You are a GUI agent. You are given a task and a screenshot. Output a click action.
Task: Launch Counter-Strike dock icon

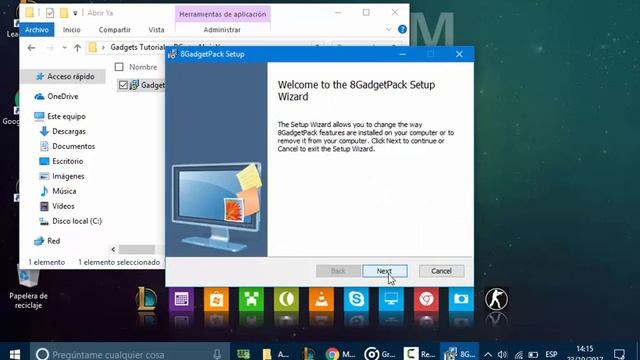point(496,299)
